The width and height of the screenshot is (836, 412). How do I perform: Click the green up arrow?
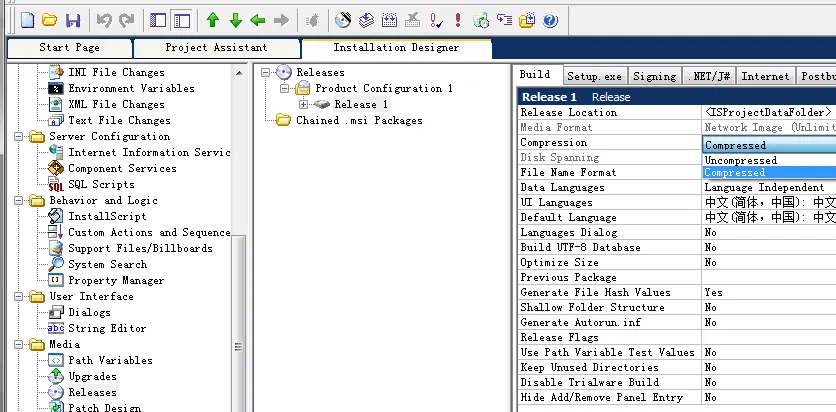(213, 21)
